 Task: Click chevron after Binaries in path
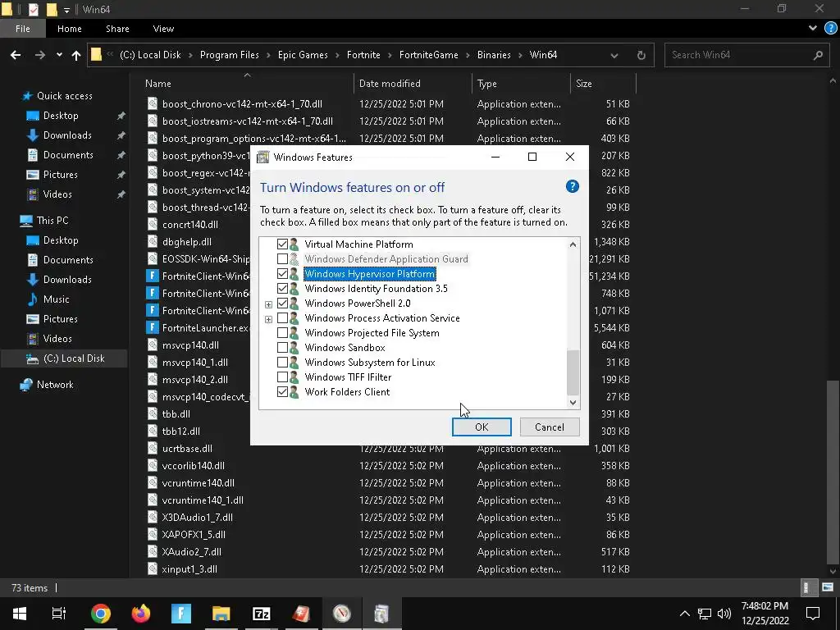(x=520, y=55)
